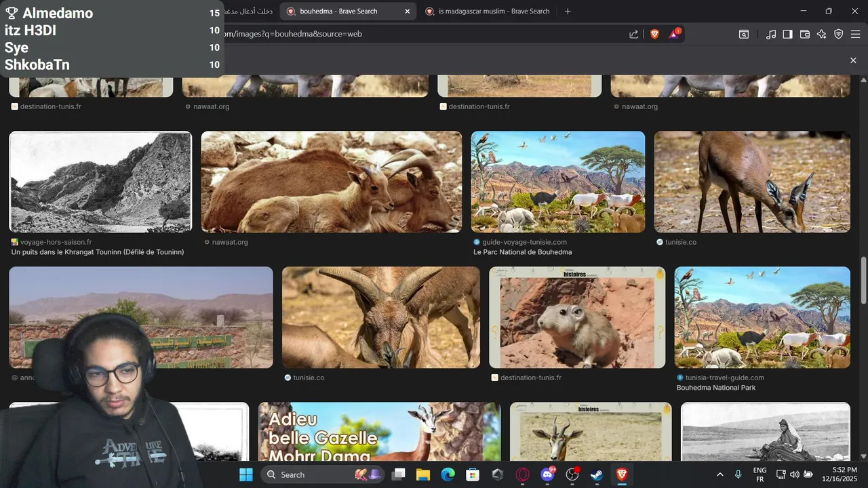Open 'Le Parc National de Bouhedma' illustration
Image resolution: width=868 pixels, height=488 pixels.
click(x=558, y=182)
